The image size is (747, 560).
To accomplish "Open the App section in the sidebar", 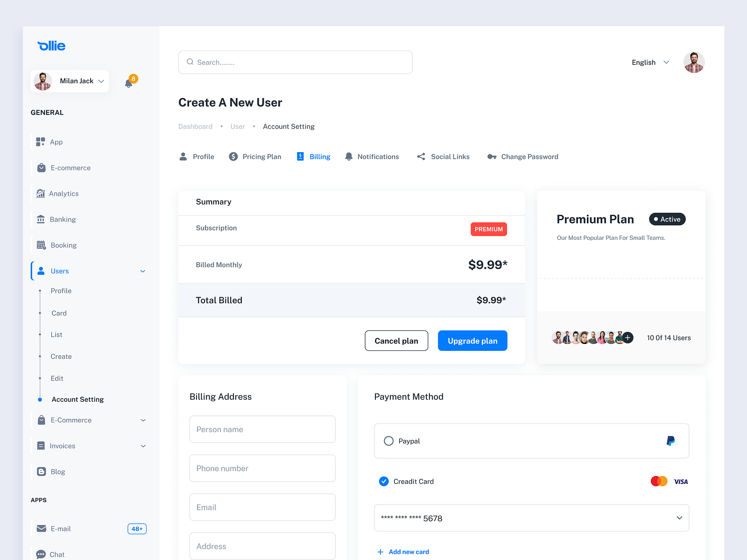I will click(x=41, y=142).
